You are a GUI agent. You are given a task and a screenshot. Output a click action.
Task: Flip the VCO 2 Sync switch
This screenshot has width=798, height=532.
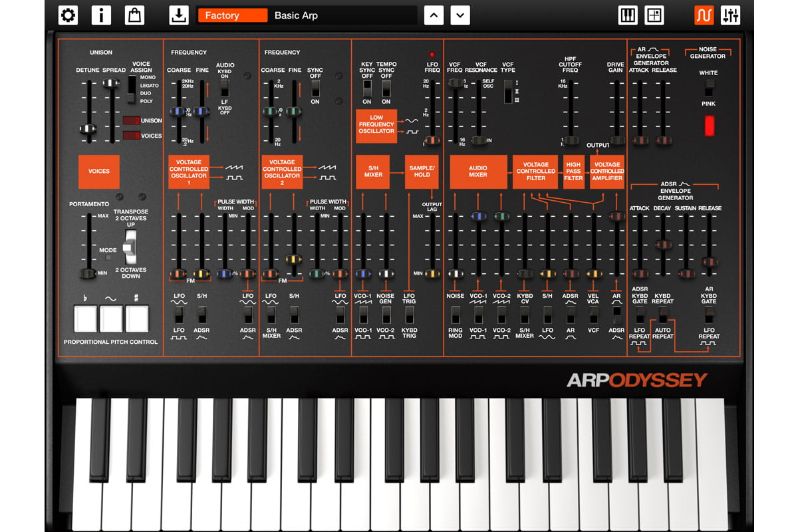pyautogui.click(x=315, y=87)
